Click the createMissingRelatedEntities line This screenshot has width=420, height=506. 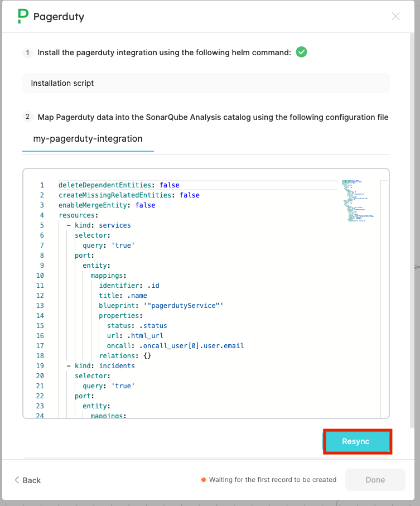pos(129,195)
